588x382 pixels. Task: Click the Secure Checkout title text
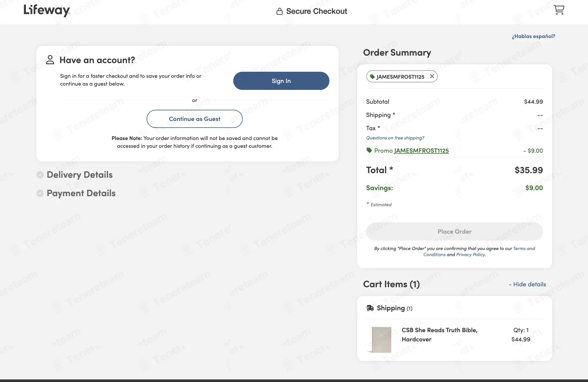click(x=316, y=11)
